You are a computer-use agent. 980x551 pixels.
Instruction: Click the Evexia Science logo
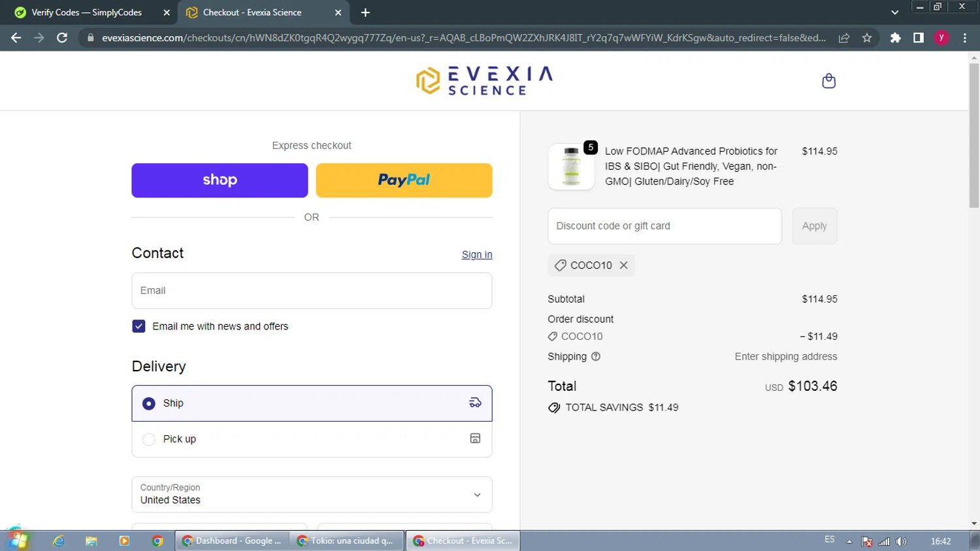(484, 81)
